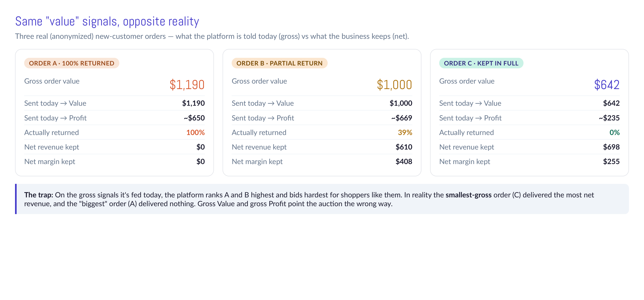Viewport: 644px width, 300px height.
Task: Click Order A's ~$650 profit amount
Action: click(x=194, y=118)
